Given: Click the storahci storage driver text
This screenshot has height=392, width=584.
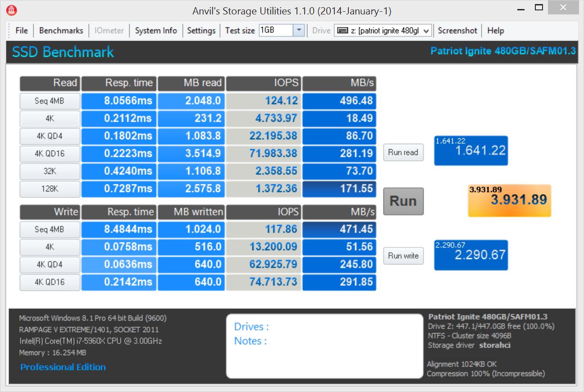Looking at the screenshot, I should pos(495,346).
